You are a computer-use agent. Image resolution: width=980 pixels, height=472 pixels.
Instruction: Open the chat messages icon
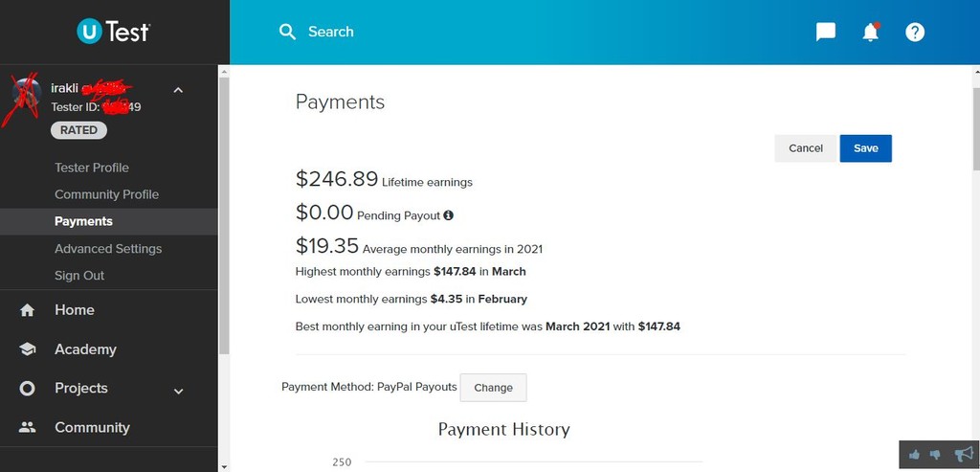(826, 32)
